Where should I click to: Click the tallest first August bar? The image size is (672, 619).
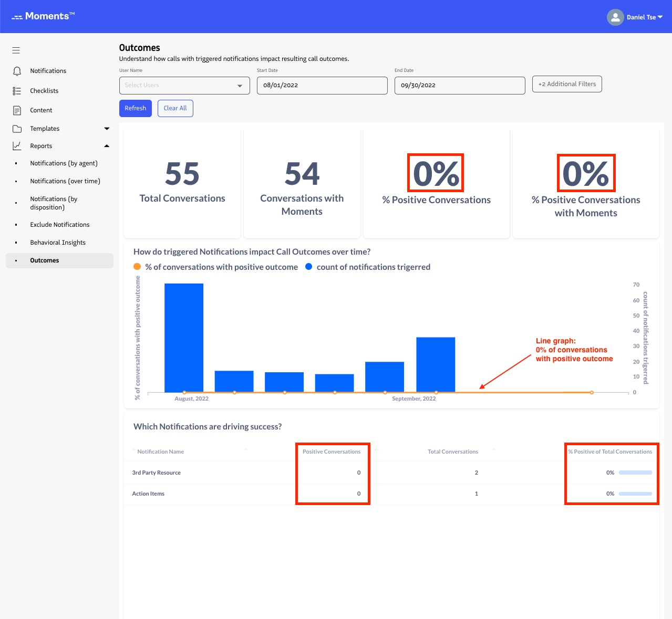(184, 338)
